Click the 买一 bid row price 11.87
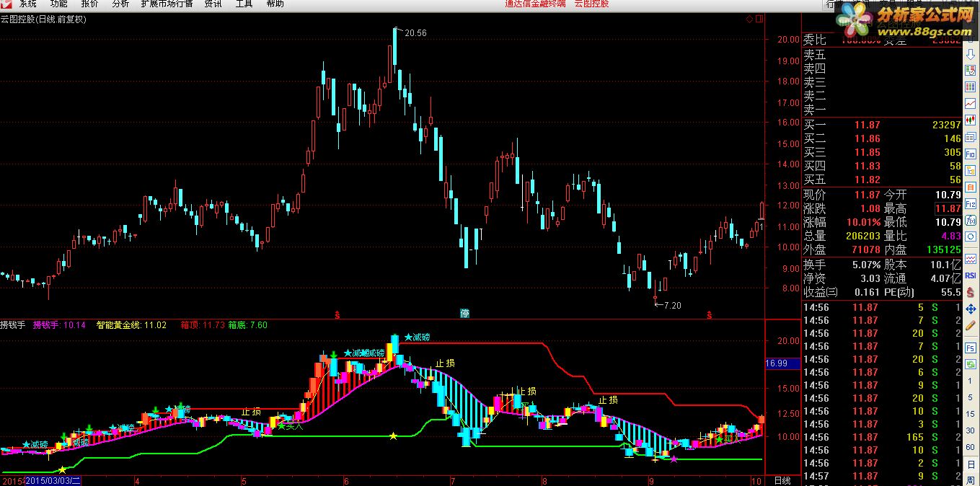 [868, 125]
